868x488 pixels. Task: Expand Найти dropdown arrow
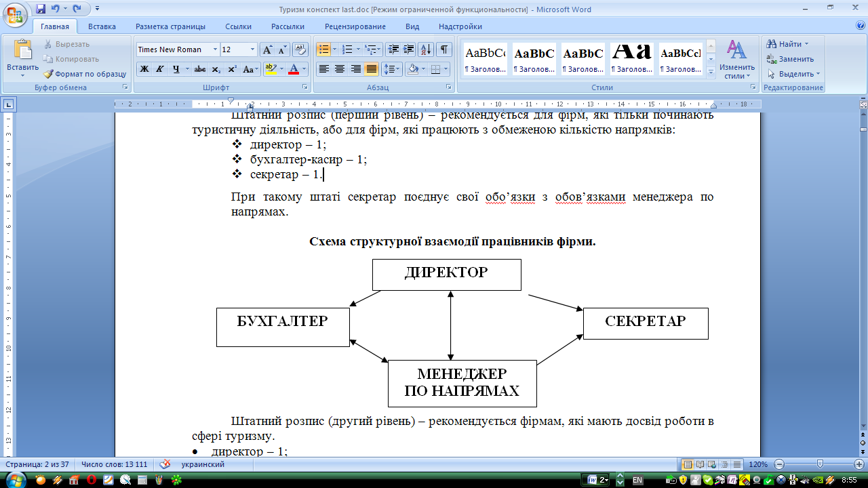click(807, 44)
